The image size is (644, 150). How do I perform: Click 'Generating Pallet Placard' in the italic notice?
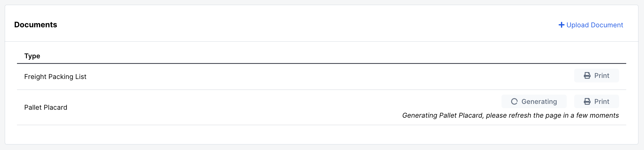click(442, 116)
